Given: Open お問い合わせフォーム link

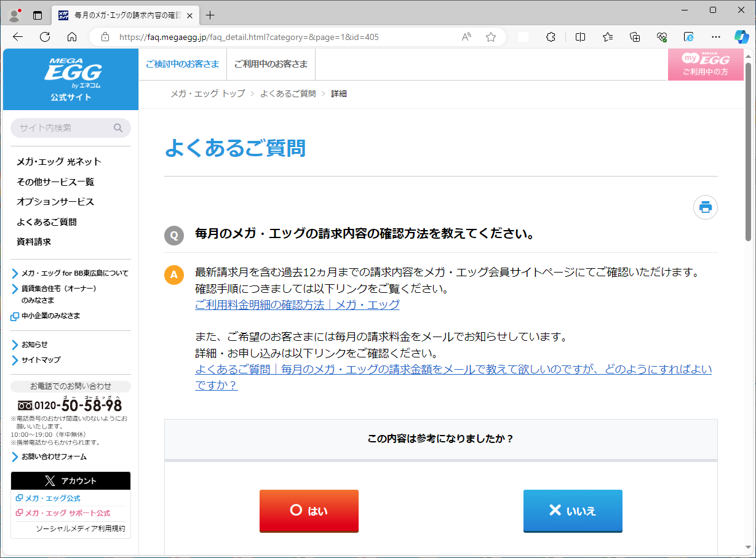Looking at the screenshot, I should (x=49, y=456).
